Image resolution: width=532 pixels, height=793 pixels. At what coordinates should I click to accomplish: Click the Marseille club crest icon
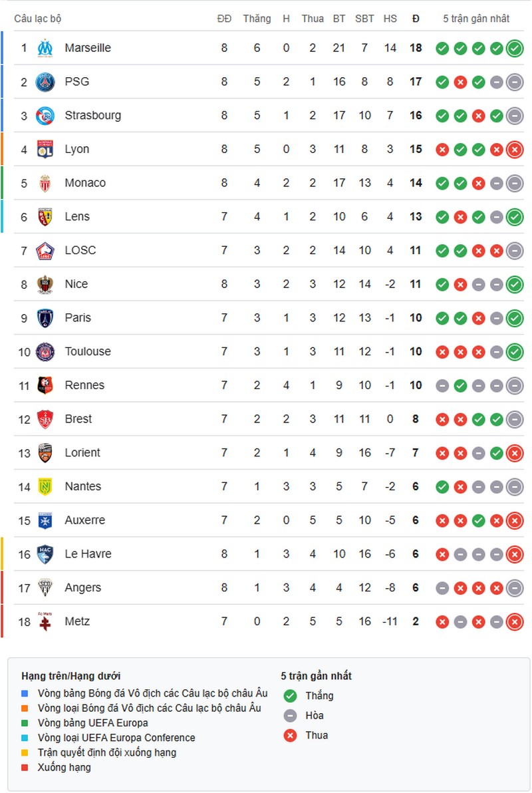click(45, 49)
